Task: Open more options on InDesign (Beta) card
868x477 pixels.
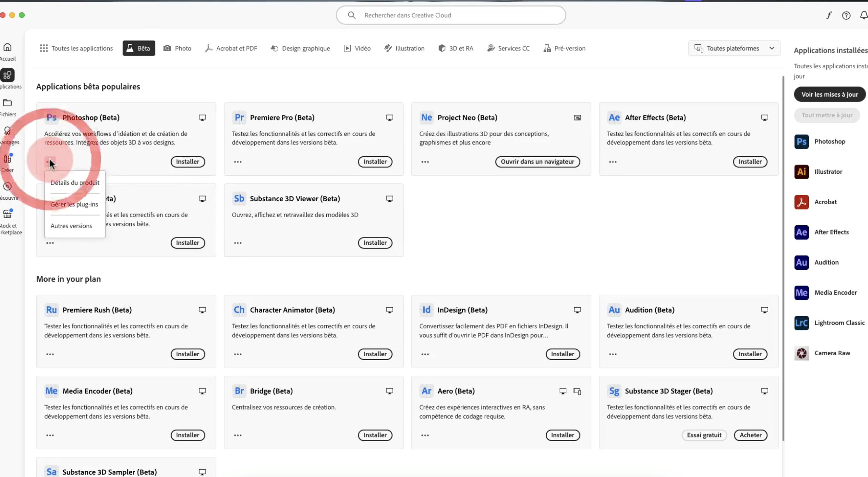Action: click(x=425, y=355)
